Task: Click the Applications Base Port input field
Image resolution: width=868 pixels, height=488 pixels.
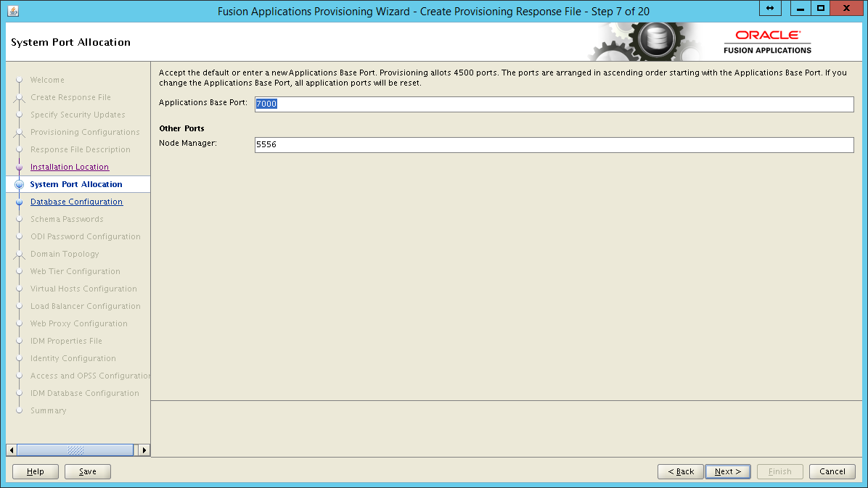Action: [x=554, y=104]
